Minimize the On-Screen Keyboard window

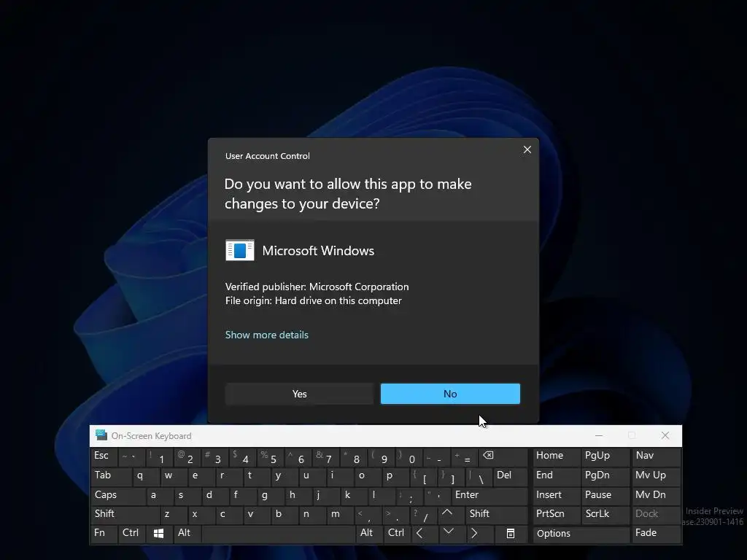coord(599,435)
